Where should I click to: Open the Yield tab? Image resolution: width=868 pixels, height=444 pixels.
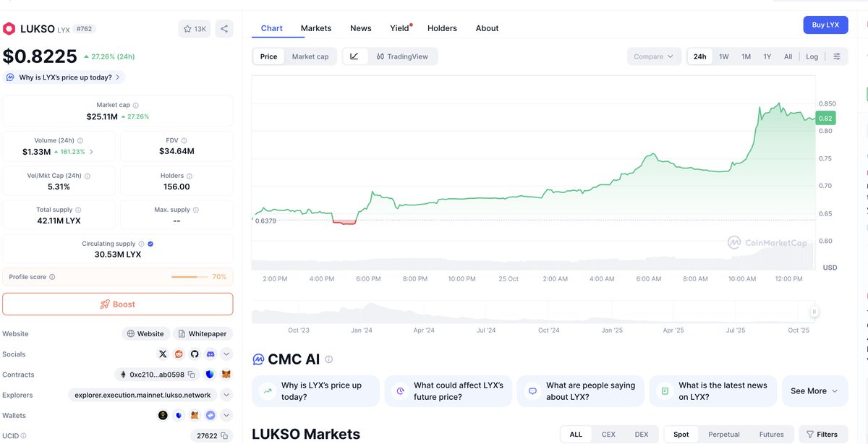click(x=400, y=28)
